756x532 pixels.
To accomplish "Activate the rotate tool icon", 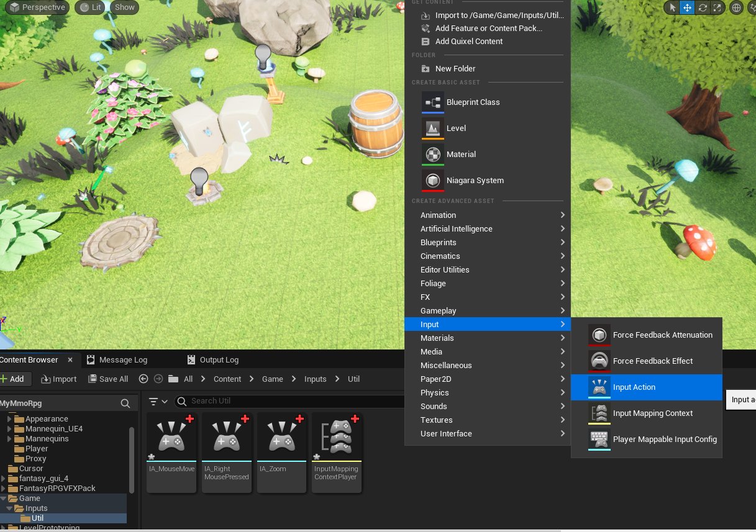I will [703, 7].
